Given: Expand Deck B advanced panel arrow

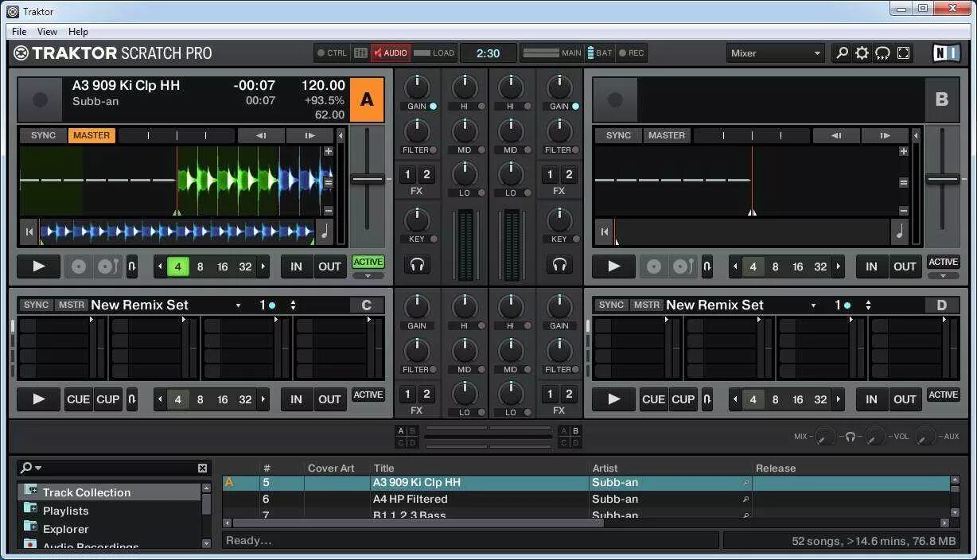Looking at the screenshot, I should (943, 276).
